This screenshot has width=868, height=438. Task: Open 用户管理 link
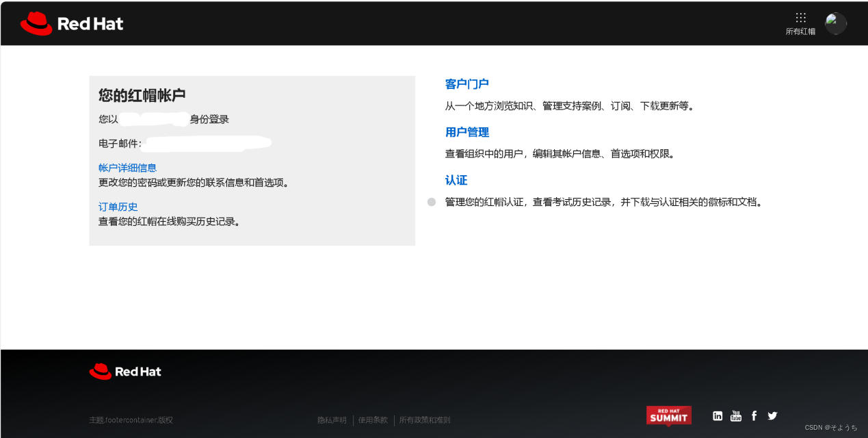tap(467, 132)
